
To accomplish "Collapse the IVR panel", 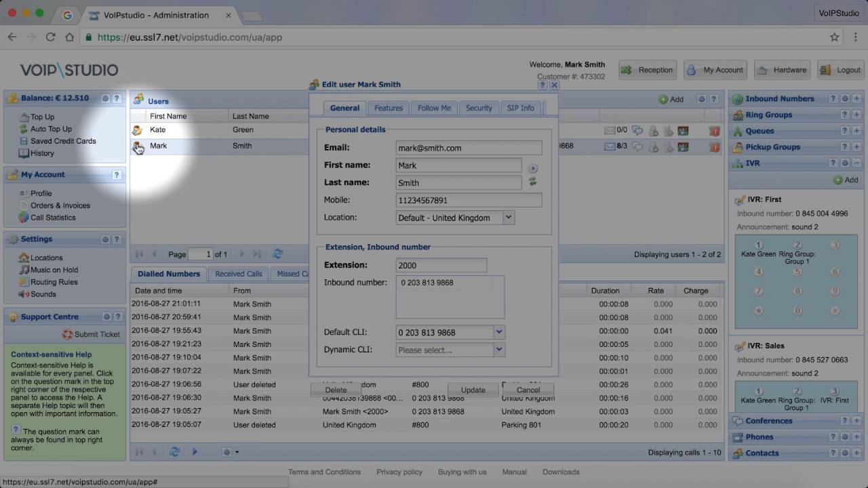I will coord(857,163).
